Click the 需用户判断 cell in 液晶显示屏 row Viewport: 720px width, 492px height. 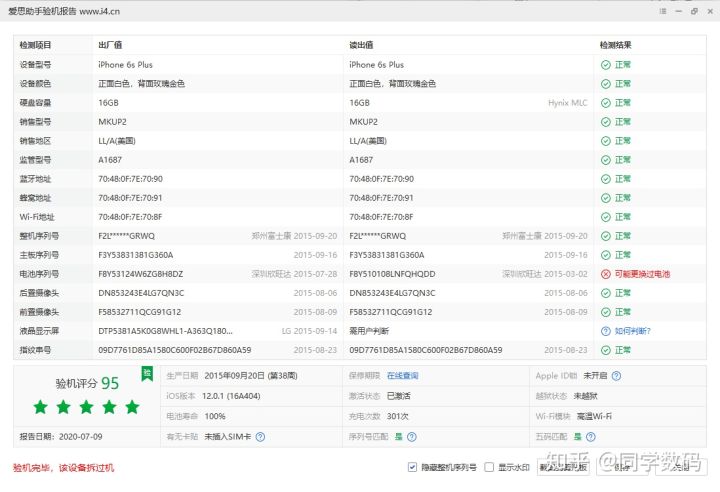(x=369, y=331)
